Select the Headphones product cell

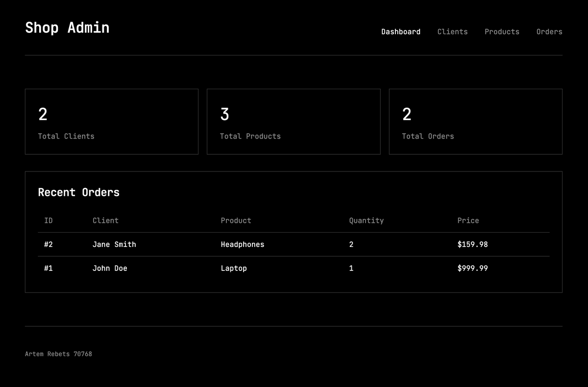click(243, 244)
